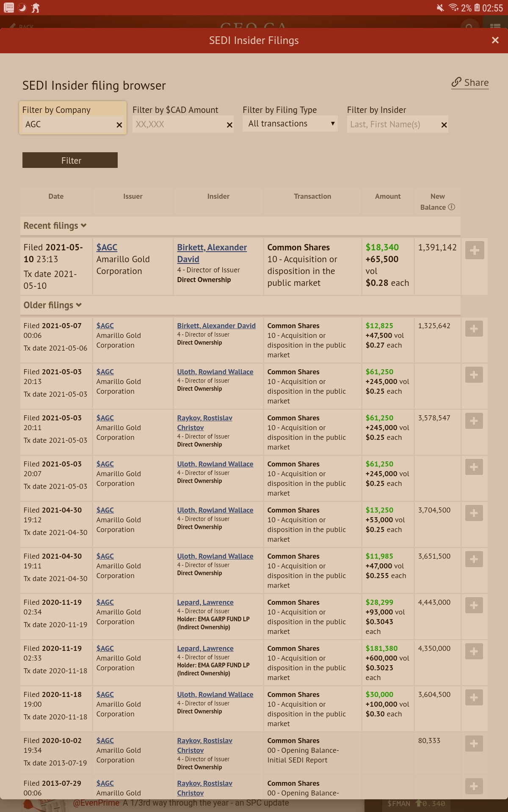508x812 pixels.
Task: Click the Amount column header
Action: click(x=387, y=196)
